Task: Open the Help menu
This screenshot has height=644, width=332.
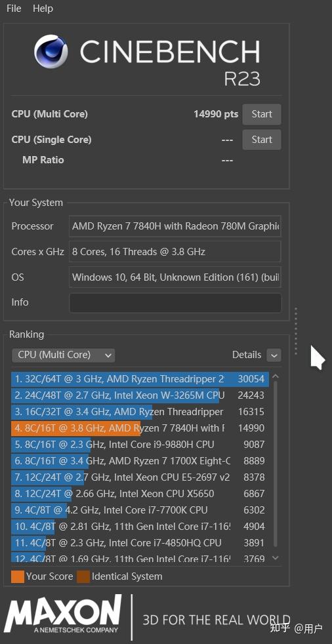Action: [43, 9]
